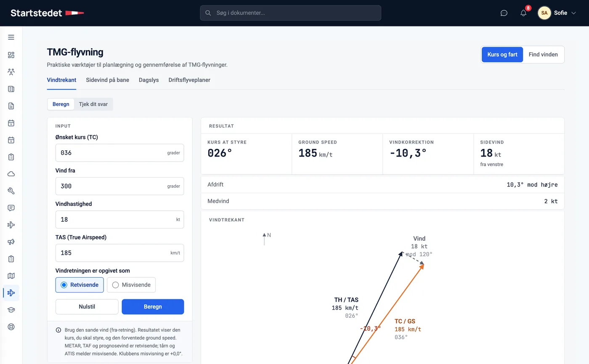Open the wrench maintenance sidebar icon
The image size is (589, 364).
[x=11, y=191]
